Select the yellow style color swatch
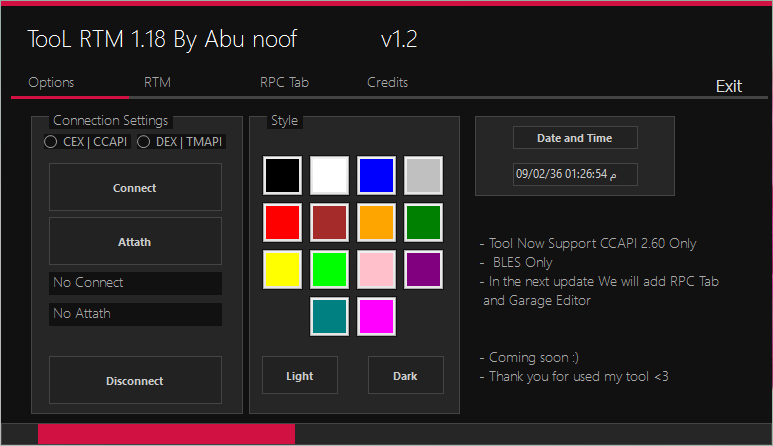 point(282,269)
